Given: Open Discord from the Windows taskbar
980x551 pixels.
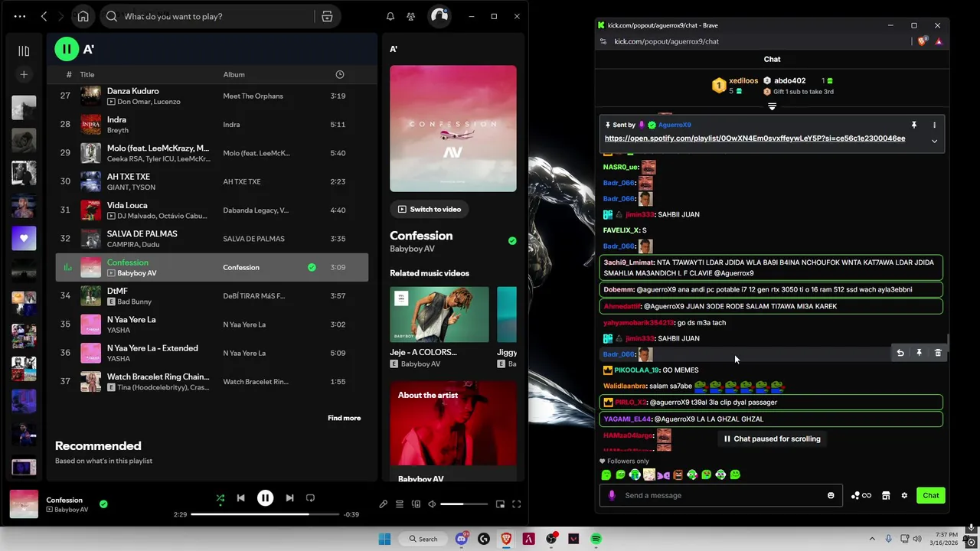Looking at the screenshot, I should (462, 539).
